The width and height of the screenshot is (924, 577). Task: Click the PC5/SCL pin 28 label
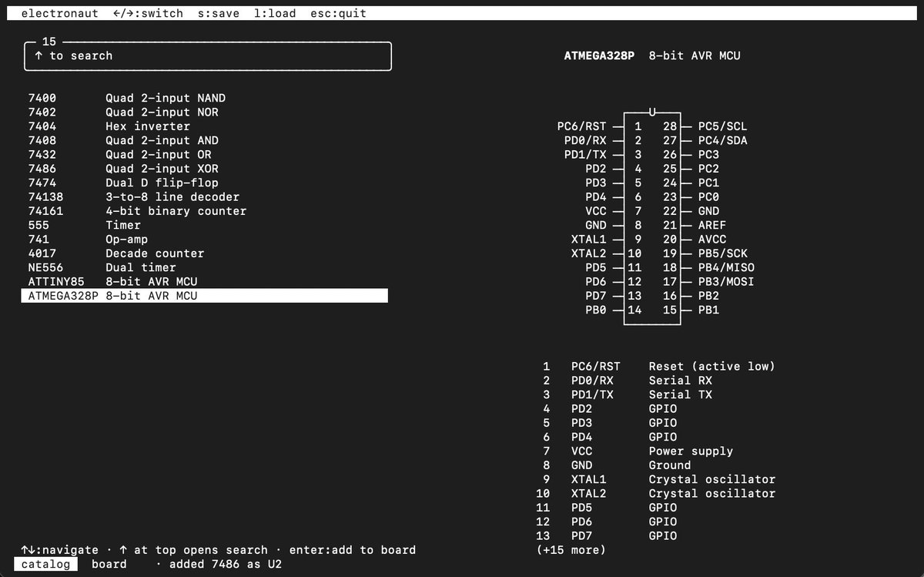tap(722, 126)
